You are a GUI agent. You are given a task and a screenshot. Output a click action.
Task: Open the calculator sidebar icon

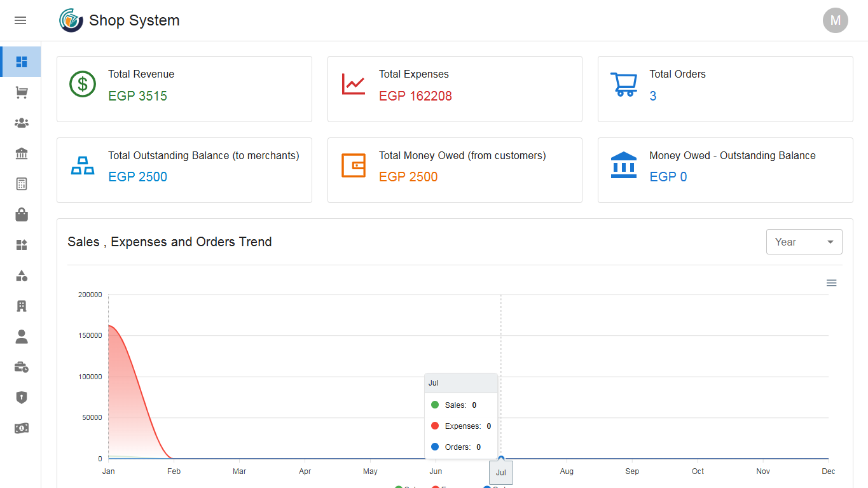pos(22,184)
